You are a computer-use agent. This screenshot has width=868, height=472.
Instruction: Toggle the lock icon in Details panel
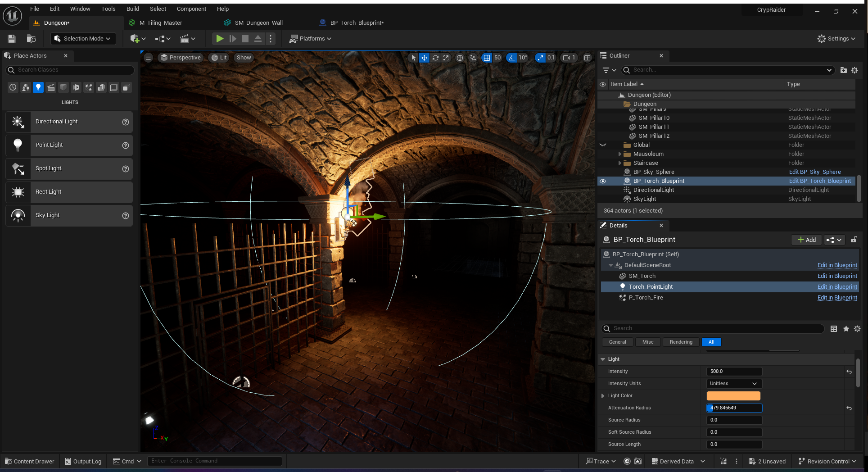click(854, 240)
